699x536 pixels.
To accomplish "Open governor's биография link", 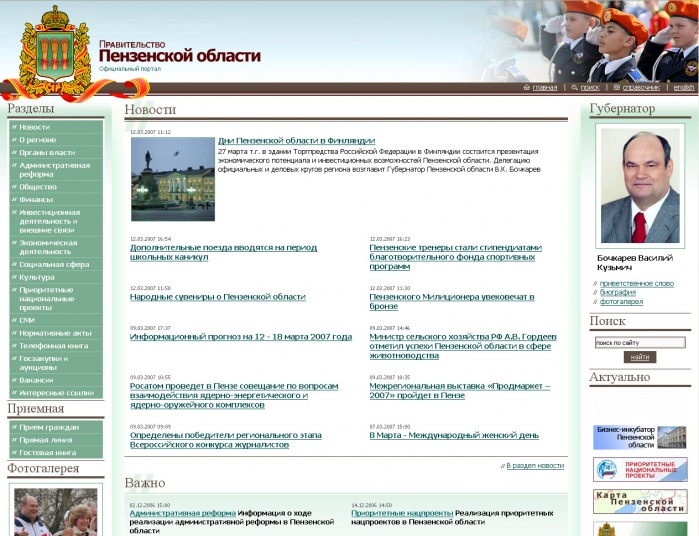I will (618, 293).
